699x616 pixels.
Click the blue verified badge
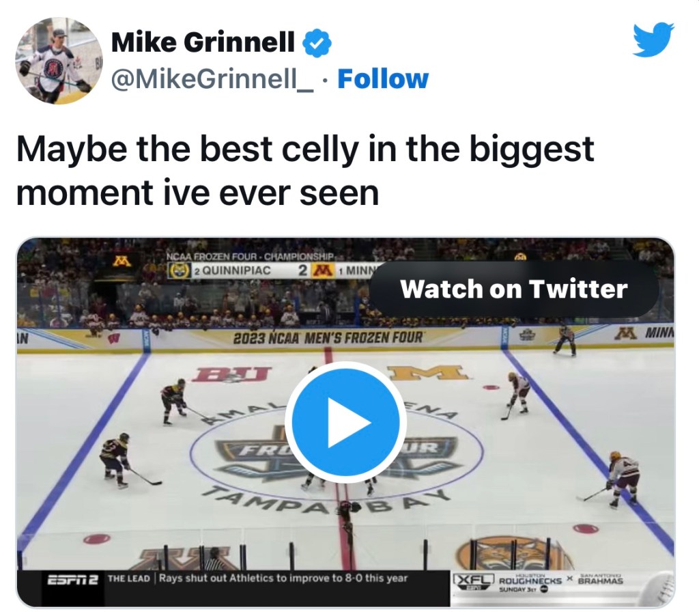[x=317, y=43]
